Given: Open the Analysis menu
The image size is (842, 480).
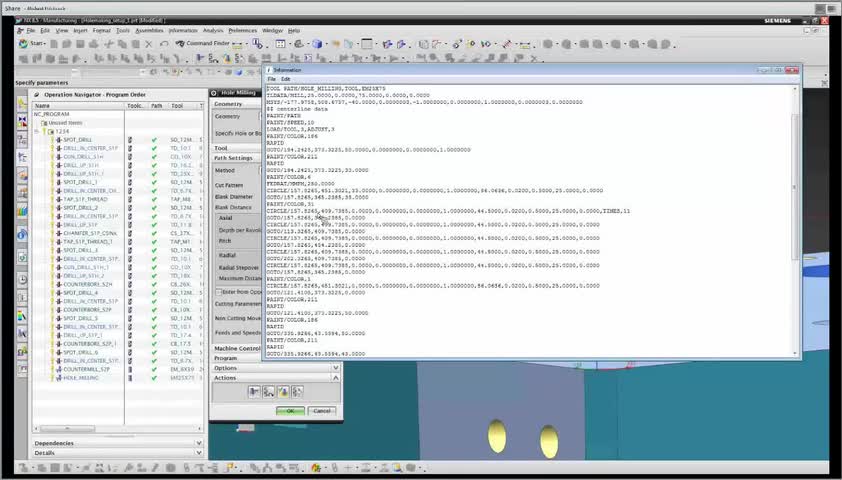Looking at the screenshot, I should pos(213,31).
